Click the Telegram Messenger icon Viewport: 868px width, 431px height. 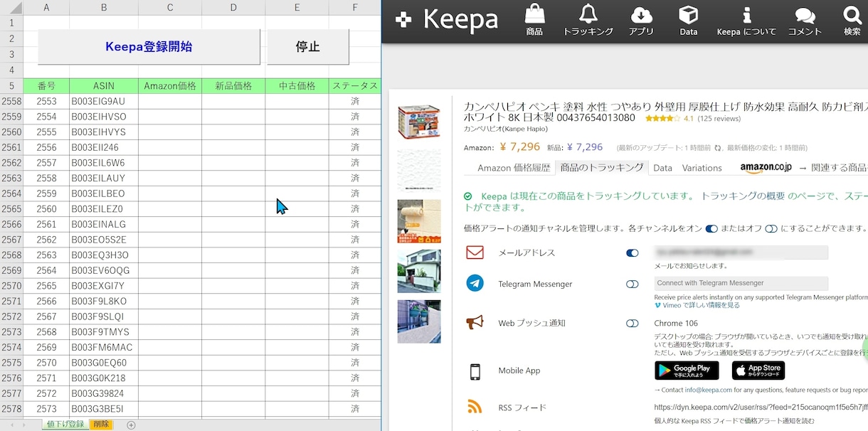click(475, 284)
